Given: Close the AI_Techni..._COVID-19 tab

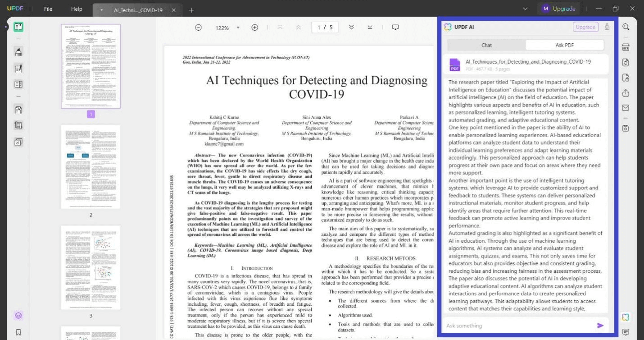Looking at the screenshot, I should [174, 10].
